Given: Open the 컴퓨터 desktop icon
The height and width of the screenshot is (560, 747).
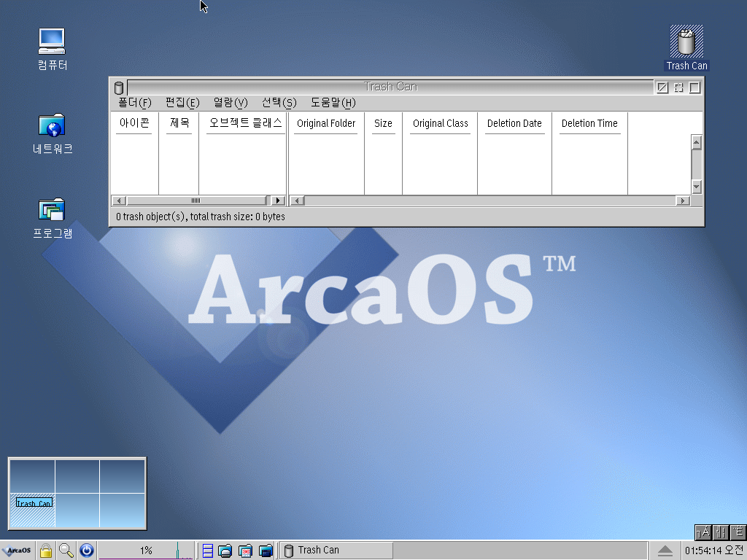Looking at the screenshot, I should point(52,42).
